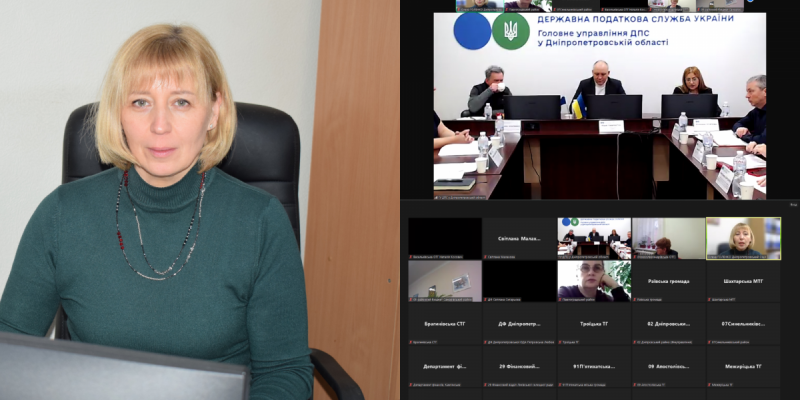Image resolution: width=800 pixels, height=400 pixels.
Task: Click the Ukrainian trident logo in main video
Action: tap(511, 31)
